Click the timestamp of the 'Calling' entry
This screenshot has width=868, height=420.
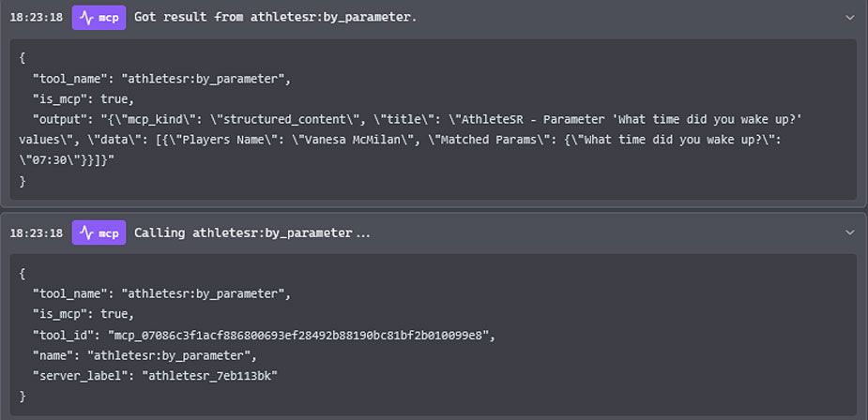point(37,232)
